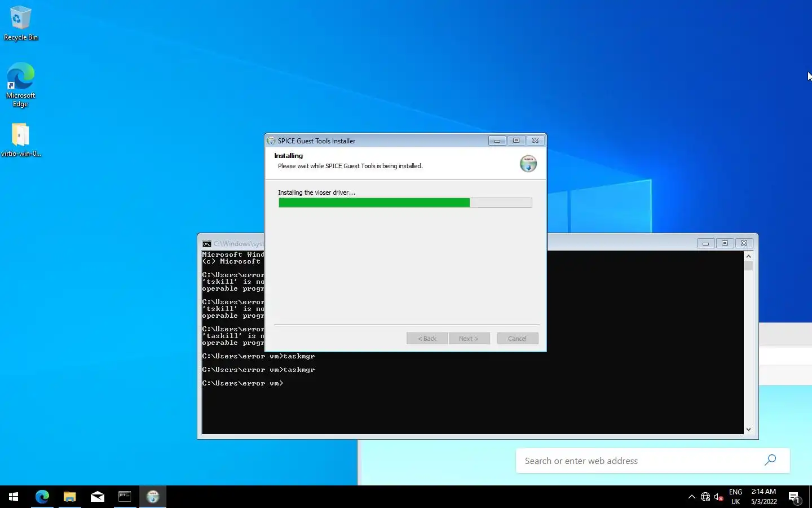Maximize the SPICE Guest Tools Installer
The width and height of the screenshot is (812, 508).
point(516,141)
